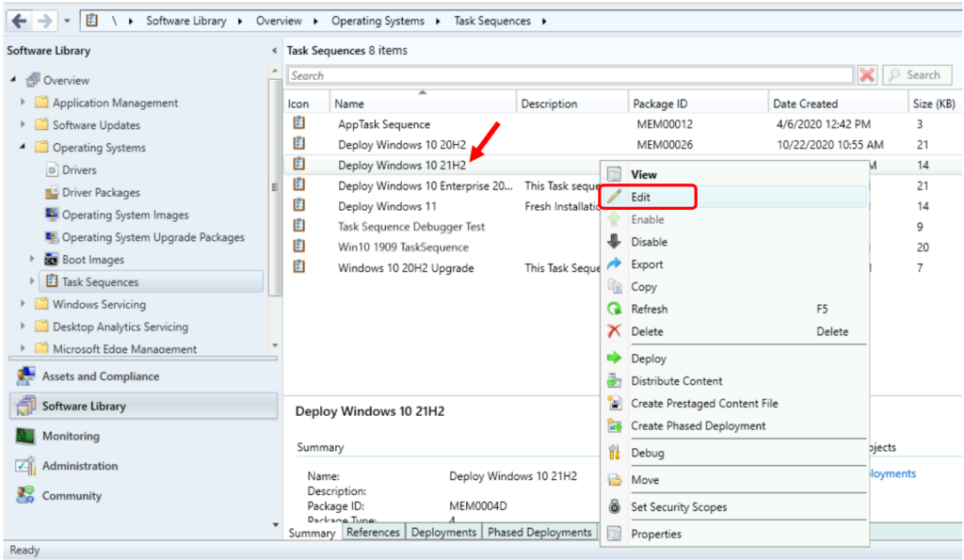
Task: Expand the Software Updates folder
Action: click(x=23, y=124)
